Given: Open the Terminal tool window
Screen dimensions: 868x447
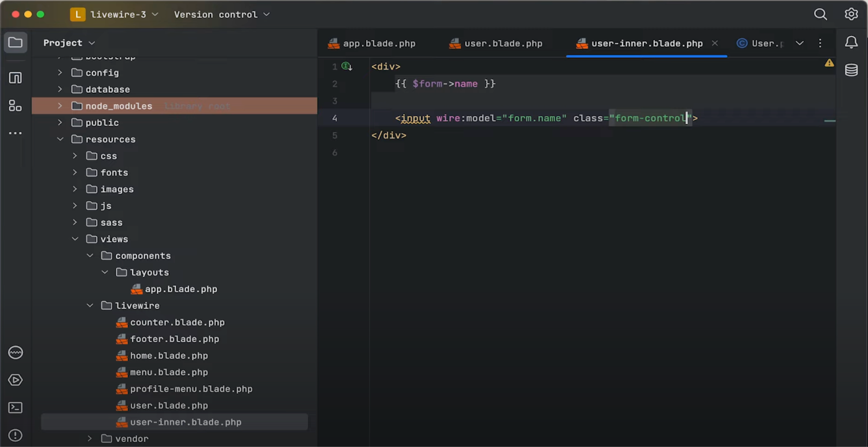Looking at the screenshot, I should click(15, 407).
